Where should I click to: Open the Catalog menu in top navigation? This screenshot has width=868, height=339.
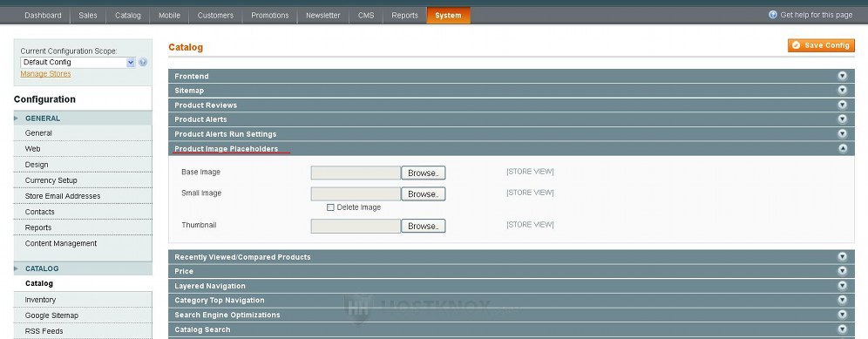pyautogui.click(x=128, y=16)
